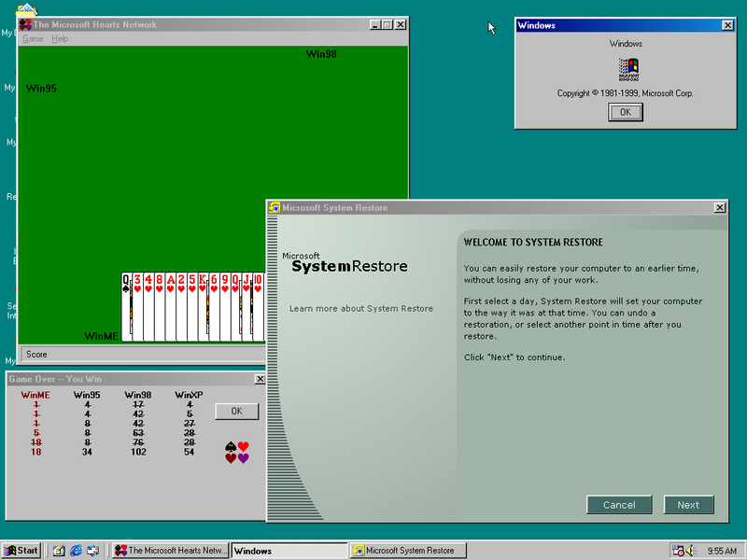This screenshot has width=747, height=560.
Task: Click the Windows logo in Windows dialog
Action: tap(629, 69)
